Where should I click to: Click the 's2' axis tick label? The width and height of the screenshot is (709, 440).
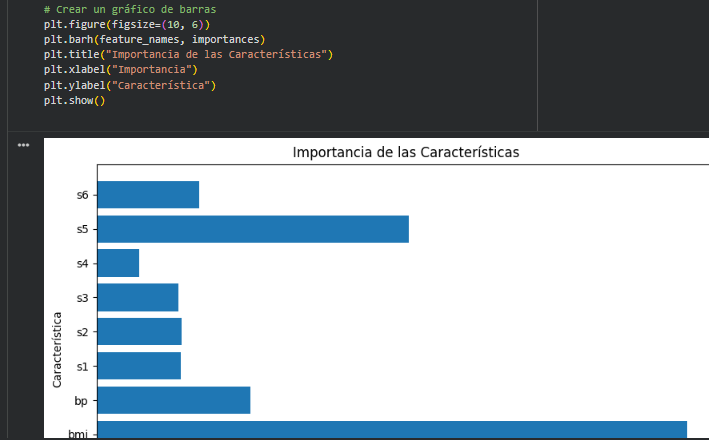tap(82, 332)
